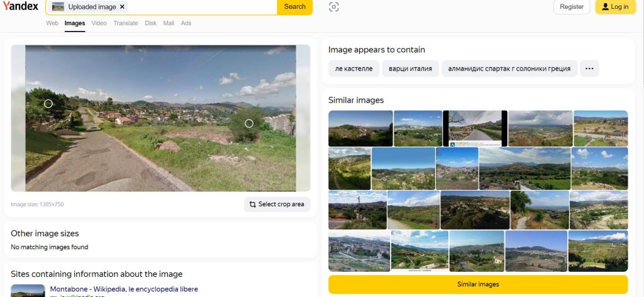Open the Translate tab
644x297 pixels.
[x=126, y=23]
